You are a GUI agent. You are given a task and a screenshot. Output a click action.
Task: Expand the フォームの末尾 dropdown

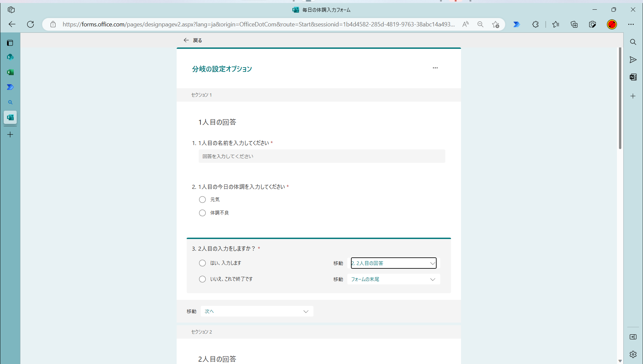pos(393,279)
